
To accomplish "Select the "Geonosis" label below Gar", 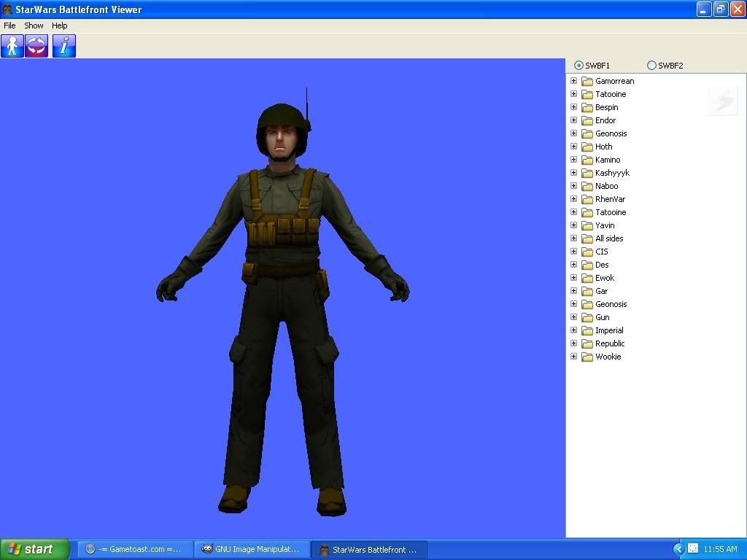I will pyautogui.click(x=611, y=304).
